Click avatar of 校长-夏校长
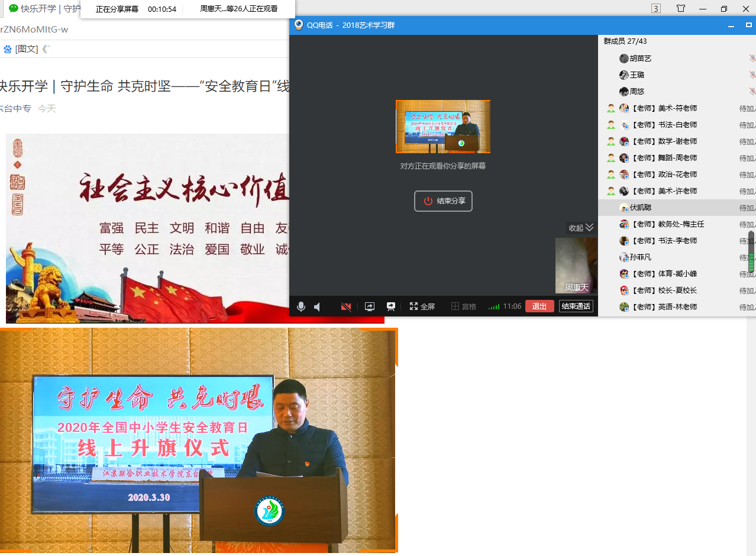The width and height of the screenshot is (756, 556). click(623, 290)
